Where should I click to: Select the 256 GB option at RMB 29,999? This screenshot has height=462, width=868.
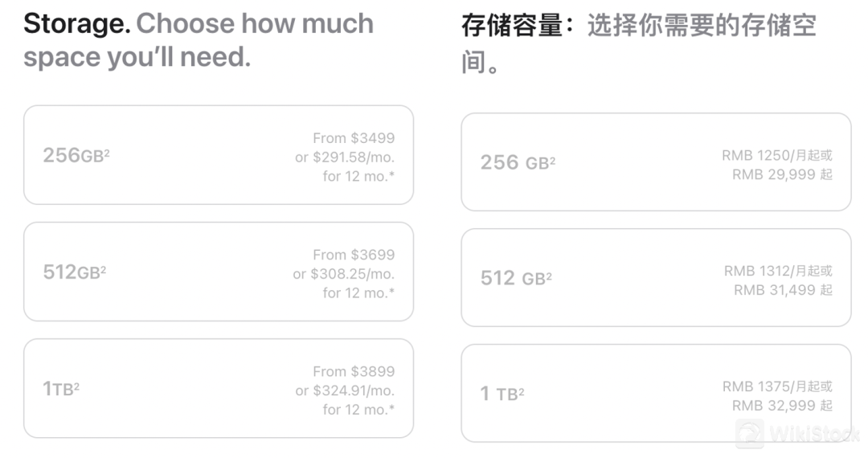click(655, 162)
